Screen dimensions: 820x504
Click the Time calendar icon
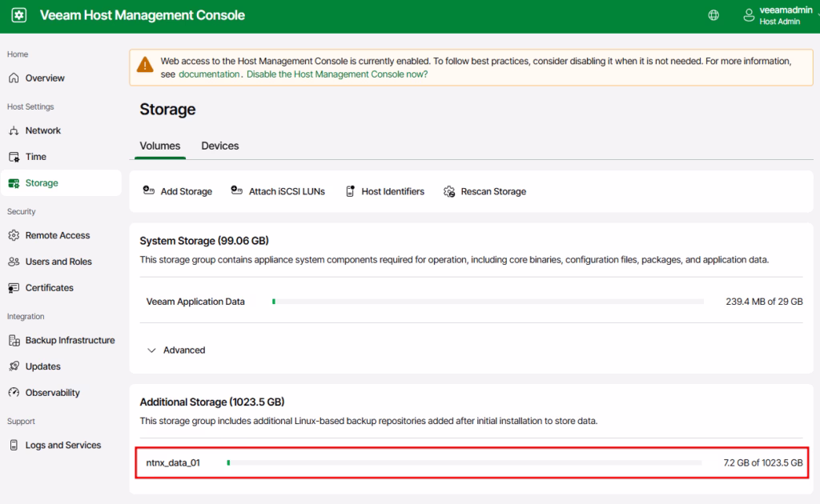(x=14, y=157)
